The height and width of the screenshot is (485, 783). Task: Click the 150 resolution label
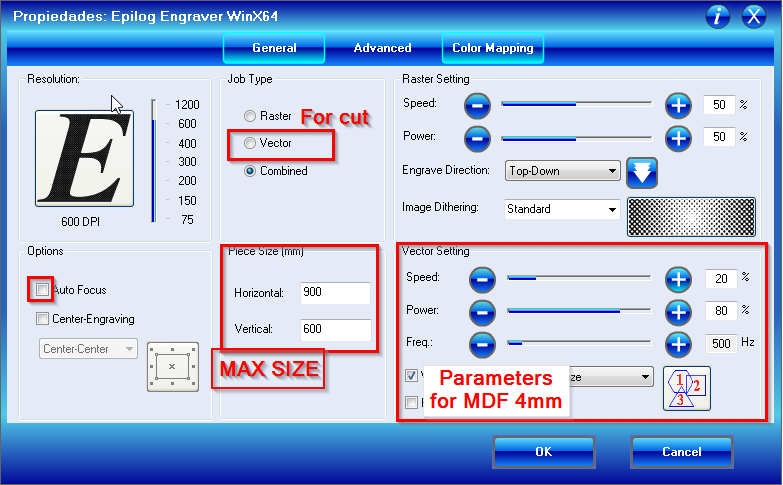pyautogui.click(x=187, y=201)
